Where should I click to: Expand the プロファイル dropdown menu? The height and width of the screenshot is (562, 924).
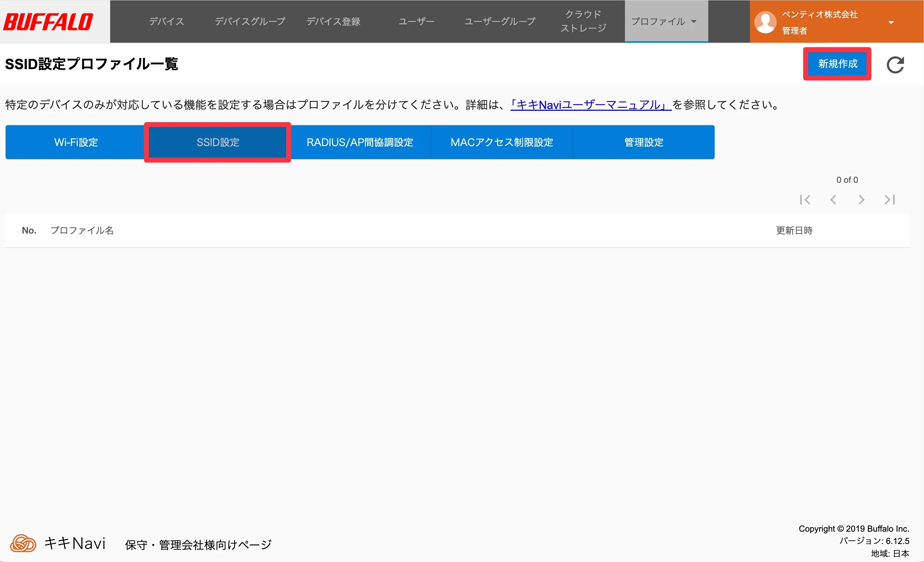click(666, 22)
